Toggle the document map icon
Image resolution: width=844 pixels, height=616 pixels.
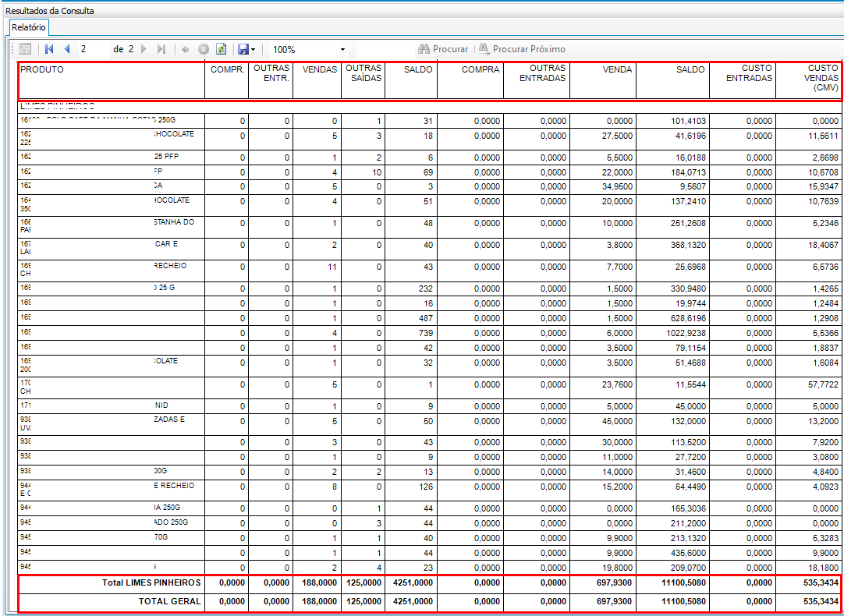coord(25,49)
